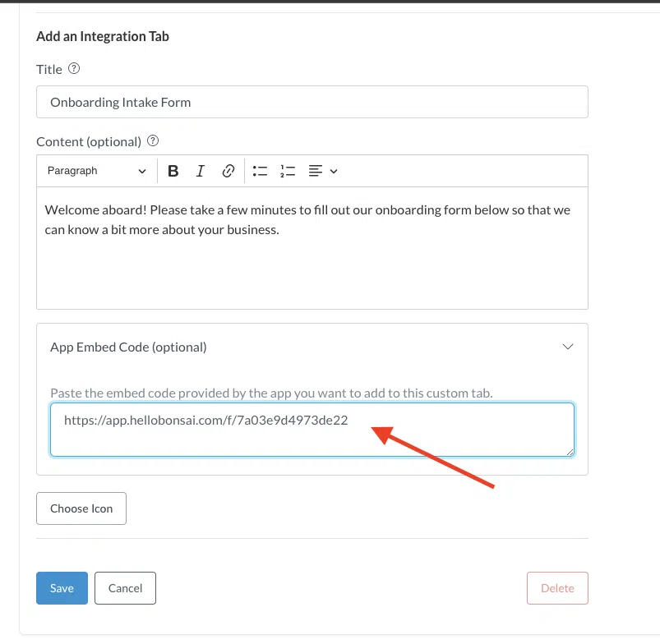Focus the embed code box with the hellobonsai URL
Viewport: 660px width, 644px height.
(312, 429)
